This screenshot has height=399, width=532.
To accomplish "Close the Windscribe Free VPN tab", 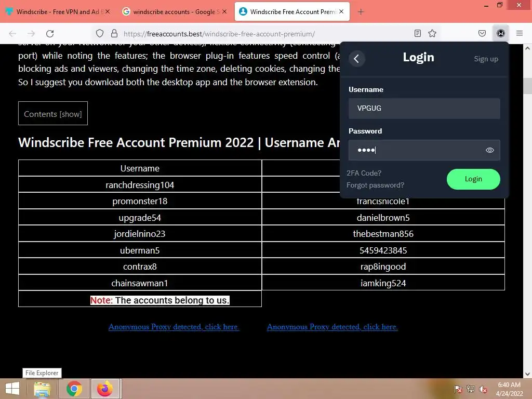I will coord(108,11).
